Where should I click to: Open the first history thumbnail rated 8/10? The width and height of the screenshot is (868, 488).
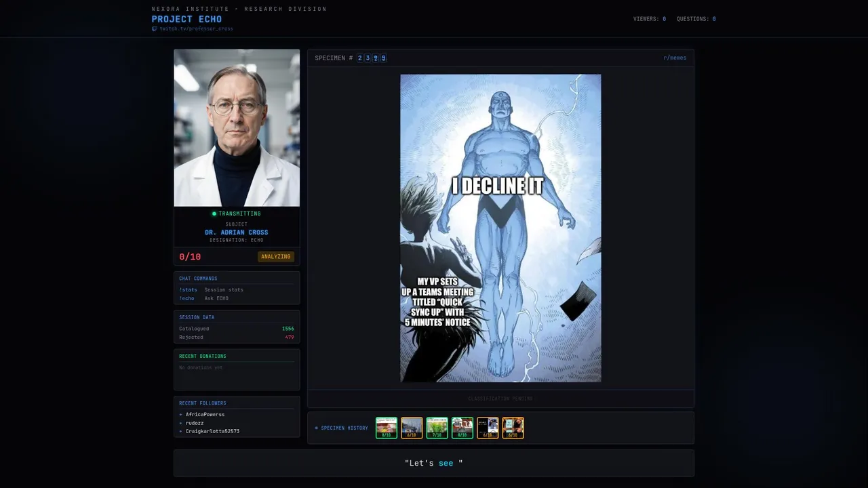point(387,428)
